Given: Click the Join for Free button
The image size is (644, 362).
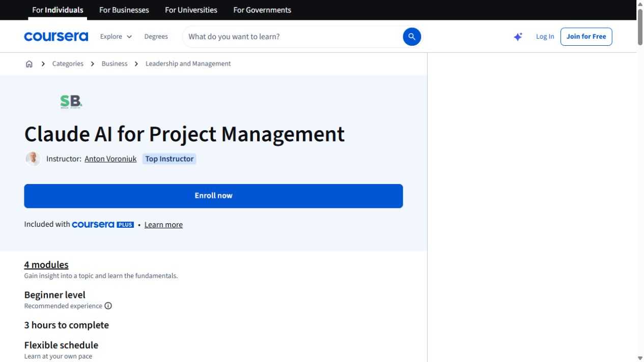Looking at the screenshot, I should [x=586, y=37].
